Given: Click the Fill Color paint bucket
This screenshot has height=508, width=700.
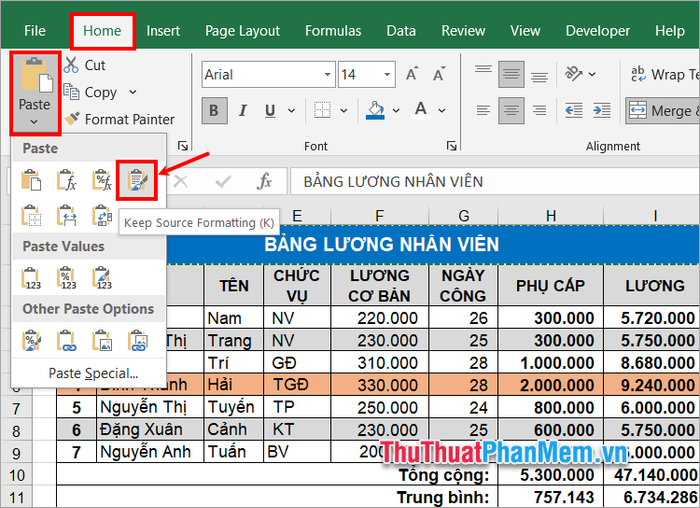Looking at the screenshot, I should (x=376, y=109).
